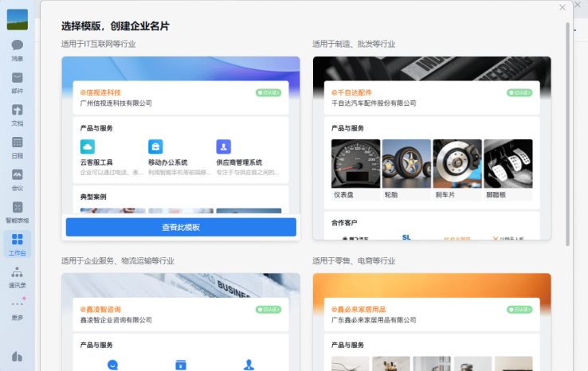Image resolution: width=588 pixels, height=371 pixels.
Task: Click 广州信视连科技有限公司 text
Action: pyautogui.click(x=116, y=103)
